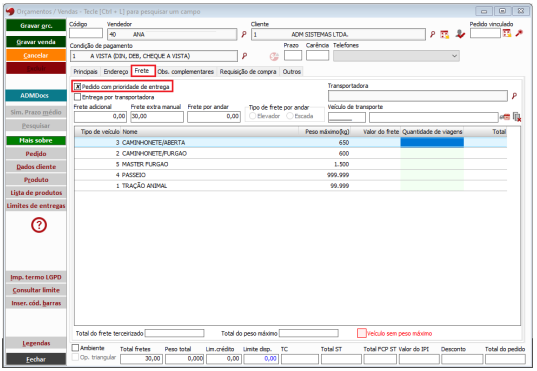Click the Cliente search pin icon
The width and height of the screenshot is (537, 371).
pyautogui.click(x=433, y=34)
